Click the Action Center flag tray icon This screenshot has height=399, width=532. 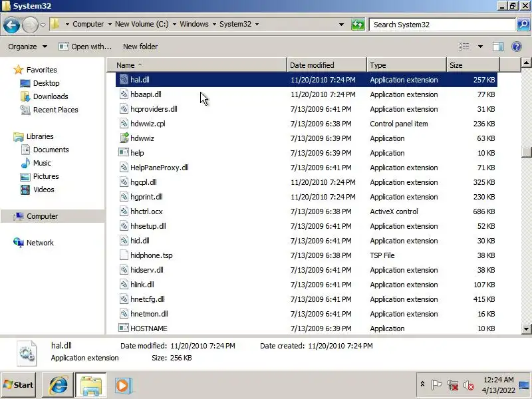437,385
